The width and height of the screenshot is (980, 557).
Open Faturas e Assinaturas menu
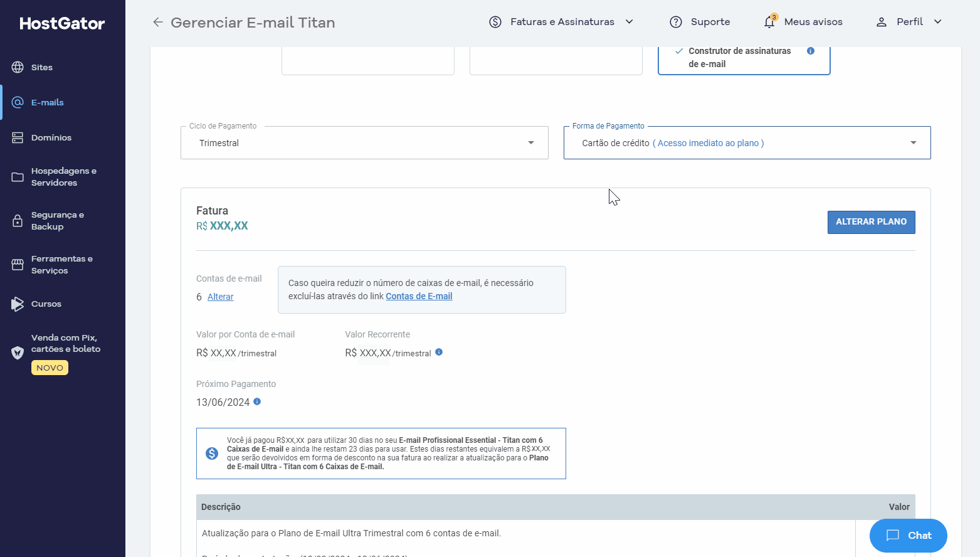coord(561,22)
